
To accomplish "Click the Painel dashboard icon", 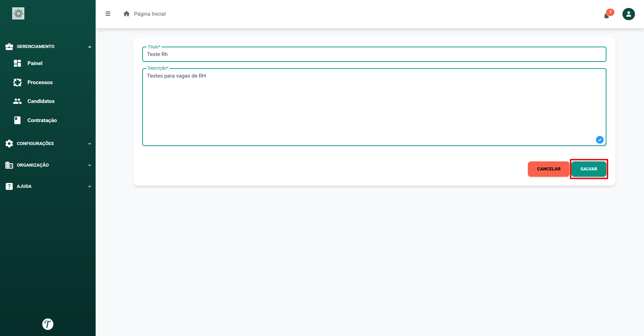I will [x=17, y=63].
